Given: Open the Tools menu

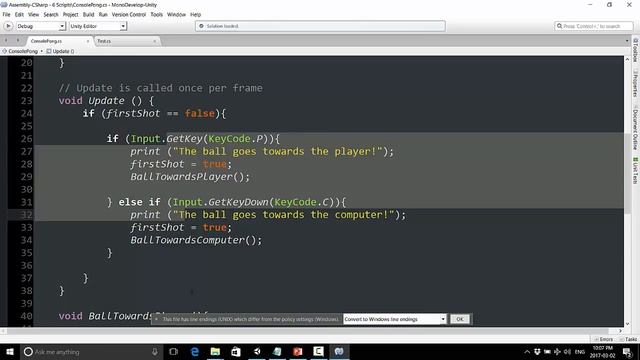Looking at the screenshot, I should point(157,15).
